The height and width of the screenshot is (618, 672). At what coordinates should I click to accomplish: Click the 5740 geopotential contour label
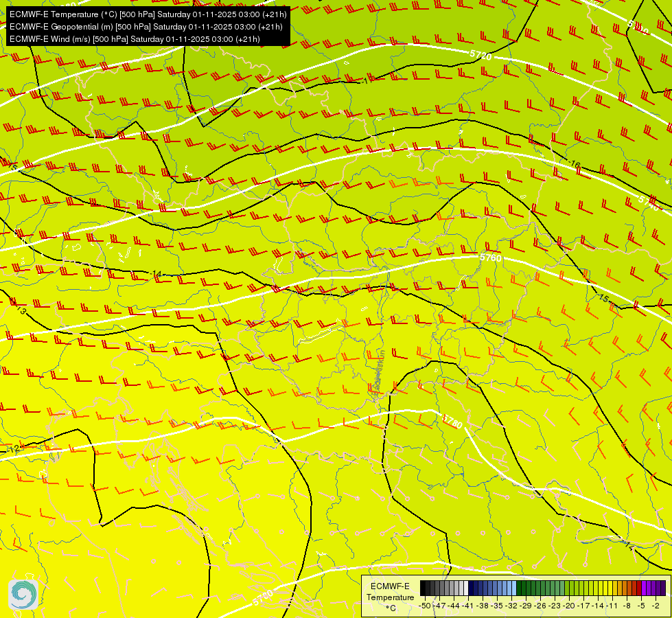click(649, 203)
